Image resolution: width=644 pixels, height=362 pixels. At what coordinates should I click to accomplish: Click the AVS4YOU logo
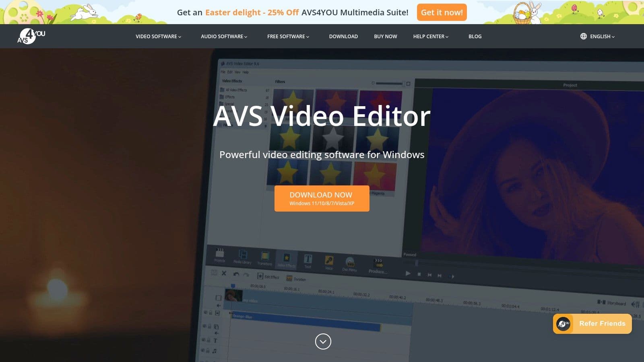31,36
